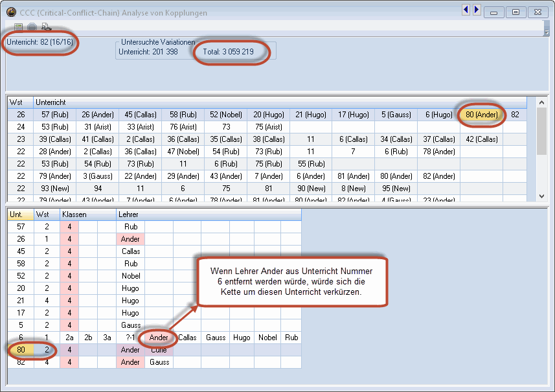Image resolution: width=555 pixels, height=392 pixels.
Task: Click the 'Unterricht' column header in upper table
Action: click(280, 102)
